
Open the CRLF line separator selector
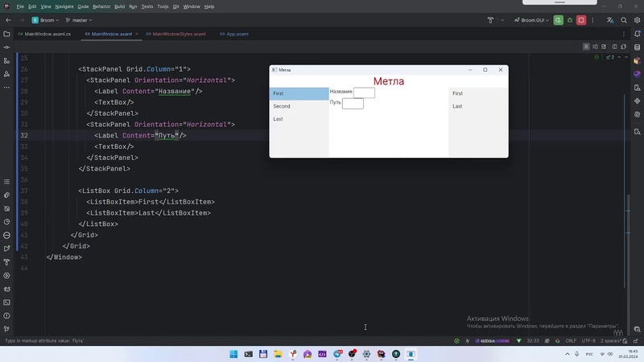point(571,340)
